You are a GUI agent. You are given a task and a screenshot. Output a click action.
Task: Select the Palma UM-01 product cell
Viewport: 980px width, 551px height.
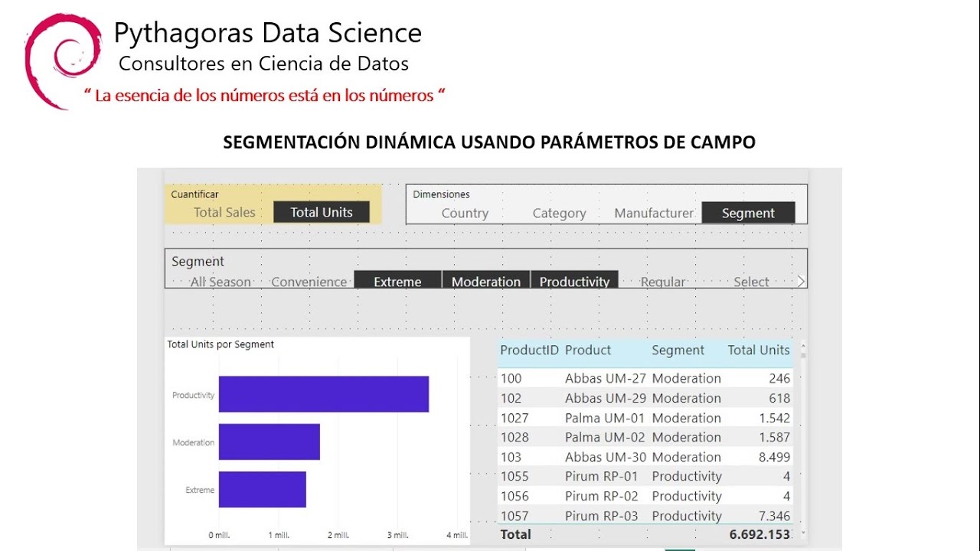pos(605,418)
